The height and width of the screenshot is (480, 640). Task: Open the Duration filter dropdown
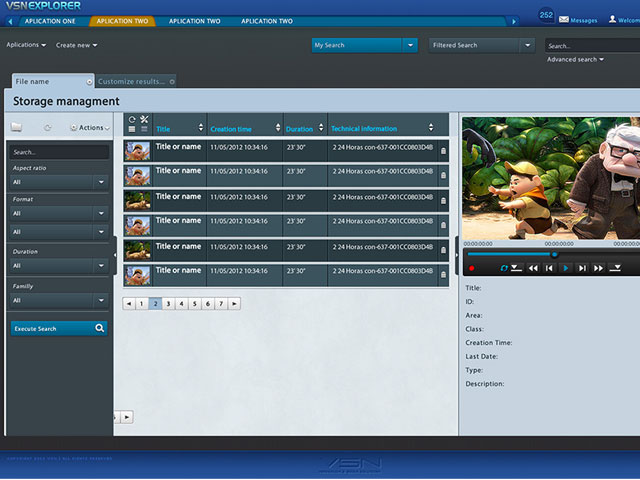[59, 266]
